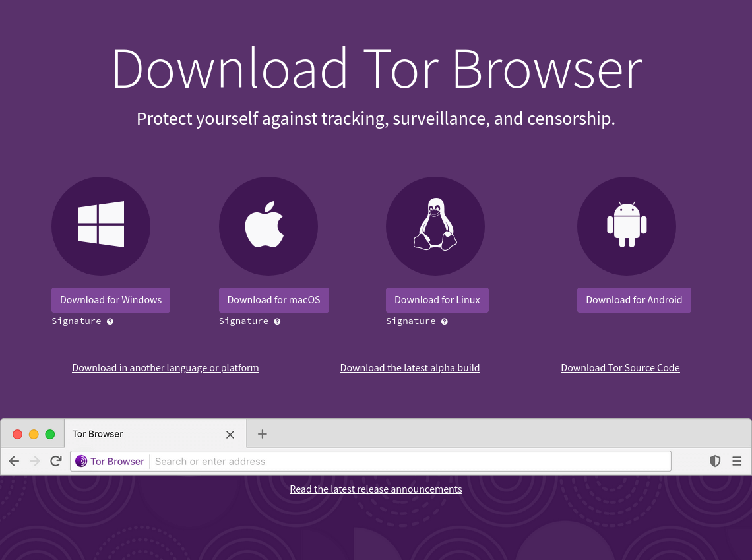Click the forward arrow in browser toolbar

[x=34, y=461]
